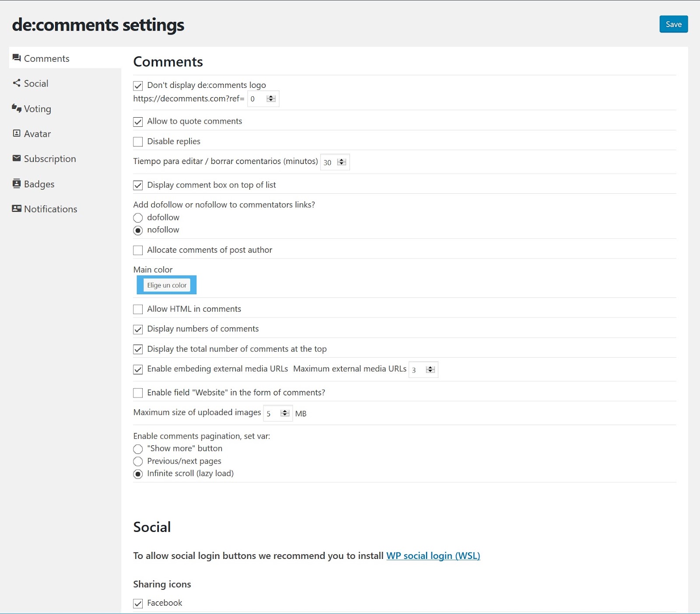Check Allocate comments of post author
The image size is (700, 614).
[138, 250]
